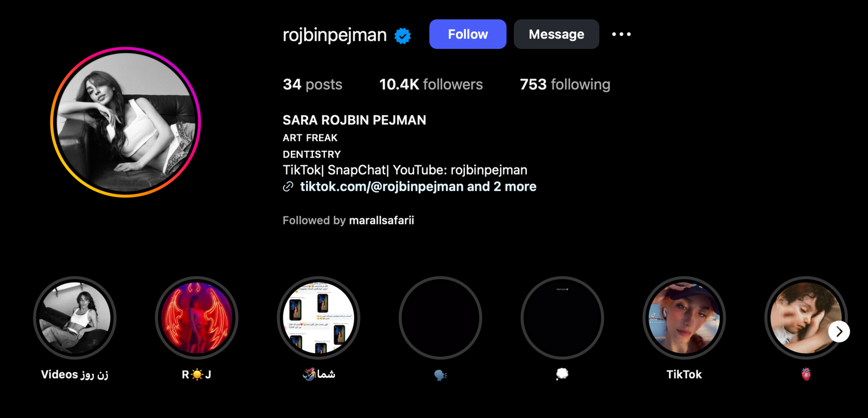Open the R☀J neon wings highlight
The width and height of the screenshot is (868, 418).
[196, 318]
